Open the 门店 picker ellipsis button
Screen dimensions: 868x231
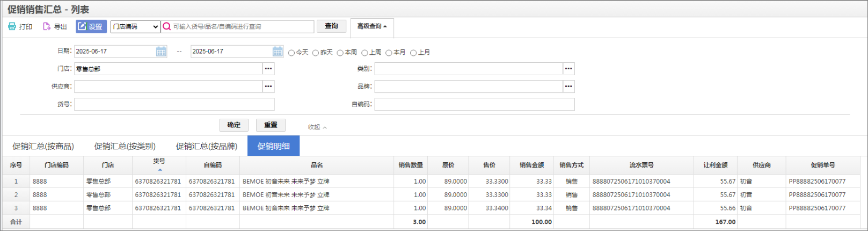(268, 69)
